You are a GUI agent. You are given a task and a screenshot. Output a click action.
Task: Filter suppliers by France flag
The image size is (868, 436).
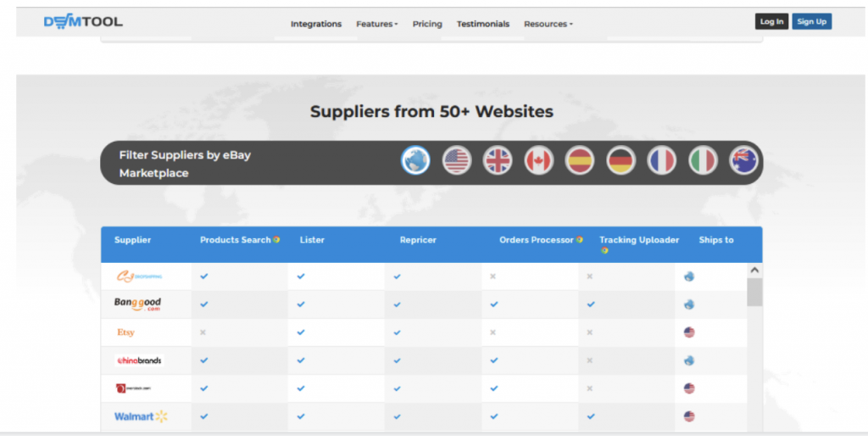point(661,160)
